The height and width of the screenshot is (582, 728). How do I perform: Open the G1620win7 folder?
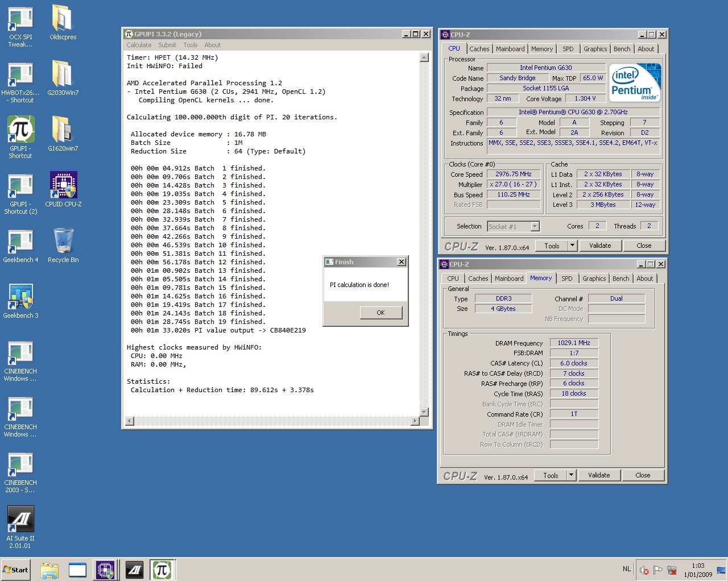(x=63, y=134)
